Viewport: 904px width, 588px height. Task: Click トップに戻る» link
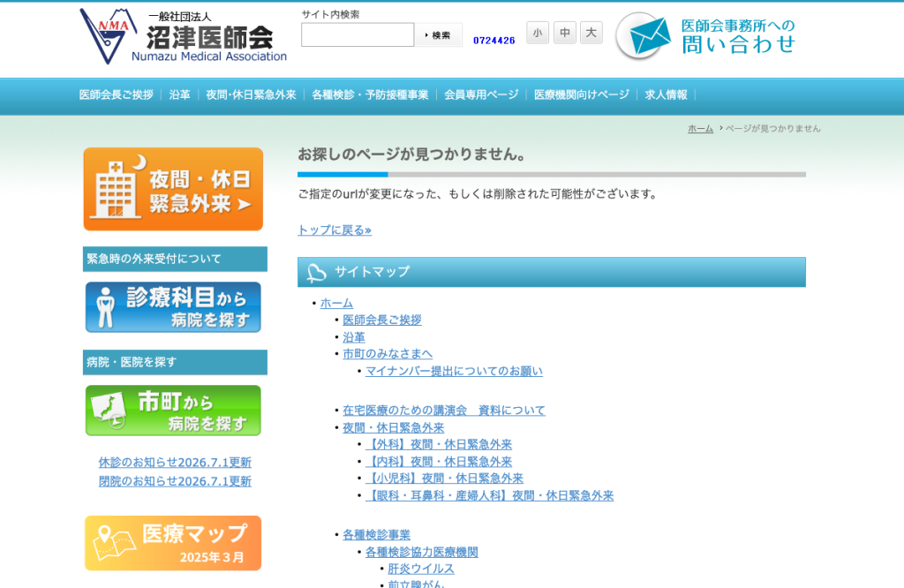click(335, 230)
